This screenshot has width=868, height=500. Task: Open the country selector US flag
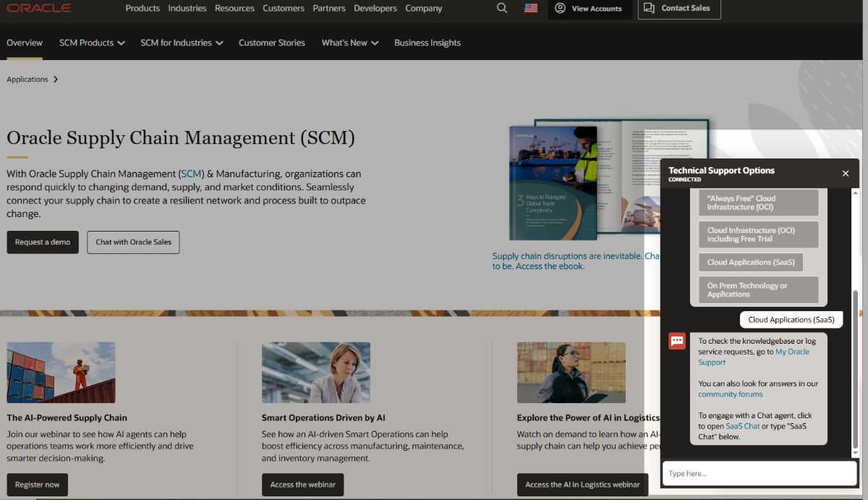tap(531, 8)
